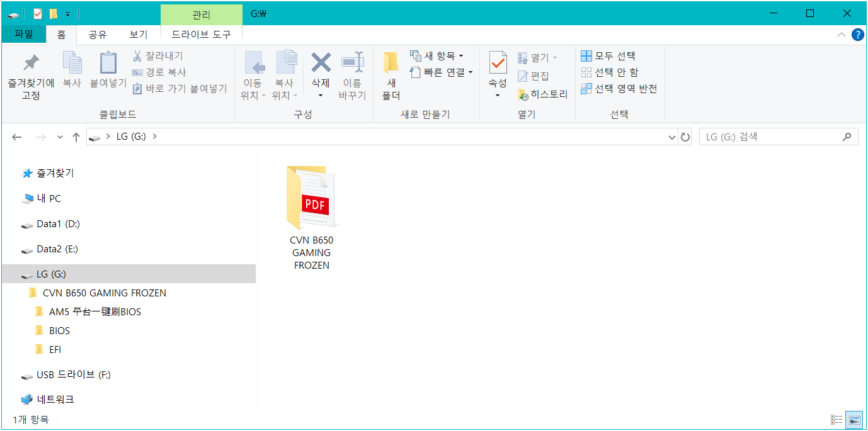Click 바로 가기 붙여넣기 (Paste shortcut)
This screenshot has height=431, width=868.
(180, 89)
